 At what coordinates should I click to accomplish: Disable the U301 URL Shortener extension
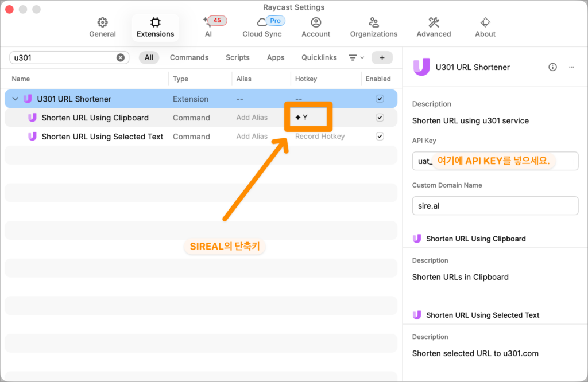pos(380,98)
